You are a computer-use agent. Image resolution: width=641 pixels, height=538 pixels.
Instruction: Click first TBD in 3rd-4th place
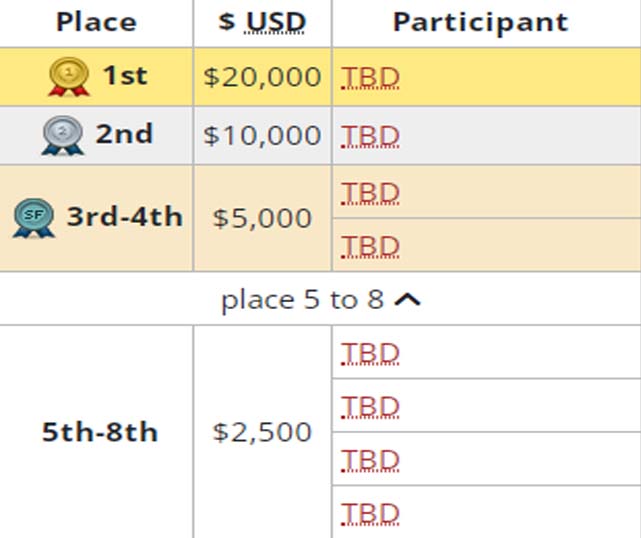(x=370, y=193)
